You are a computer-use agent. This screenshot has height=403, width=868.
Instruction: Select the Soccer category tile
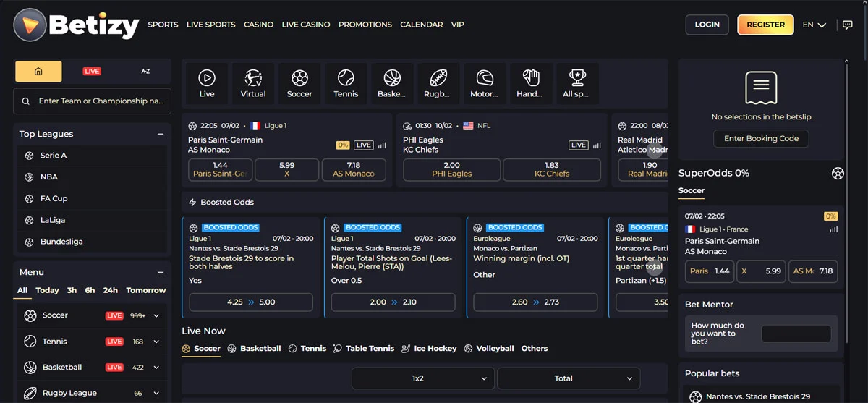point(299,83)
